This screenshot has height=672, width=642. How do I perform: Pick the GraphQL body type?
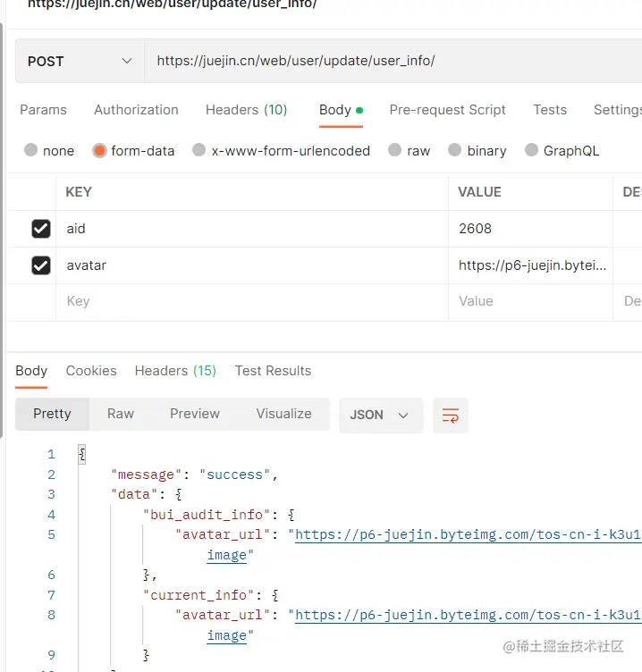532,151
